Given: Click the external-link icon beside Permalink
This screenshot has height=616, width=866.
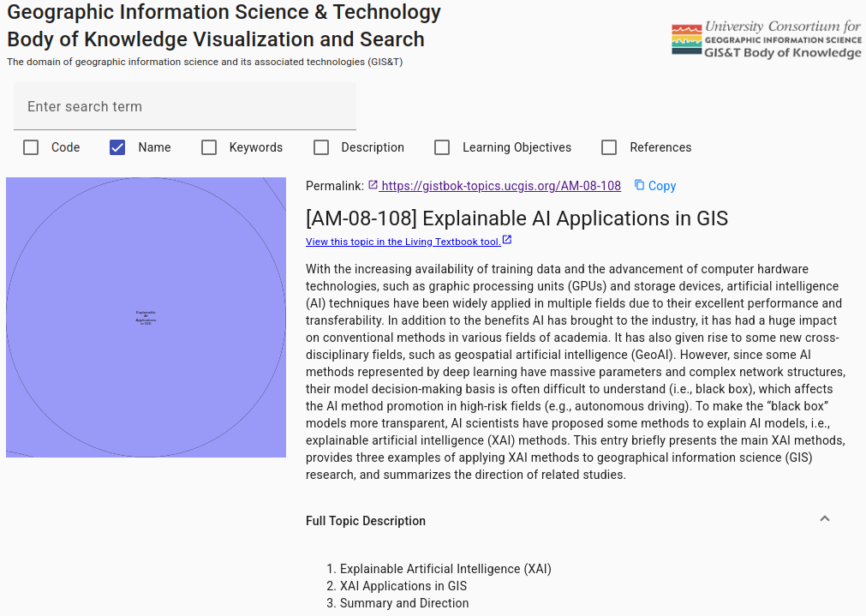Looking at the screenshot, I should click(373, 185).
